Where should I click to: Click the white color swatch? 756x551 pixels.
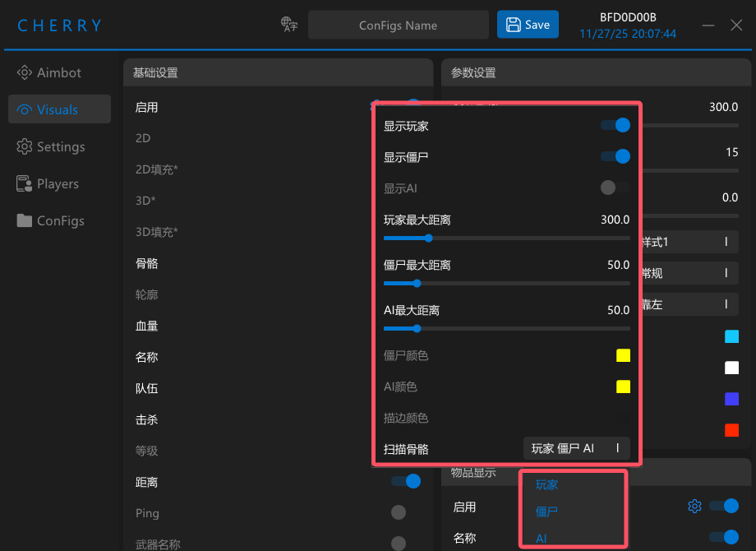coord(731,368)
